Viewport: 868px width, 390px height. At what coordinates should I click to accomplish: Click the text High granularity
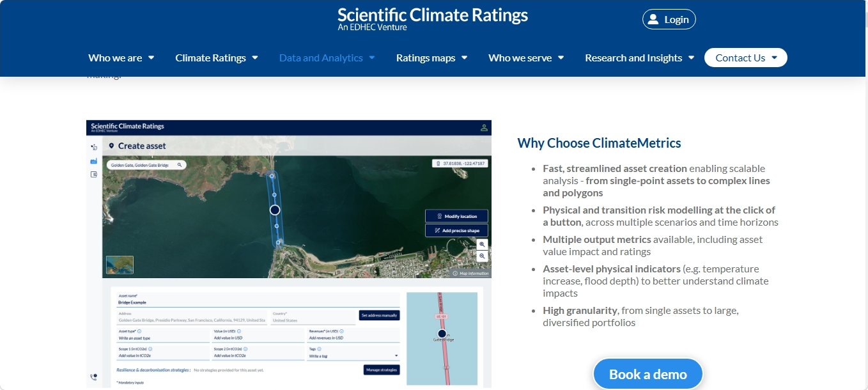(x=580, y=310)
